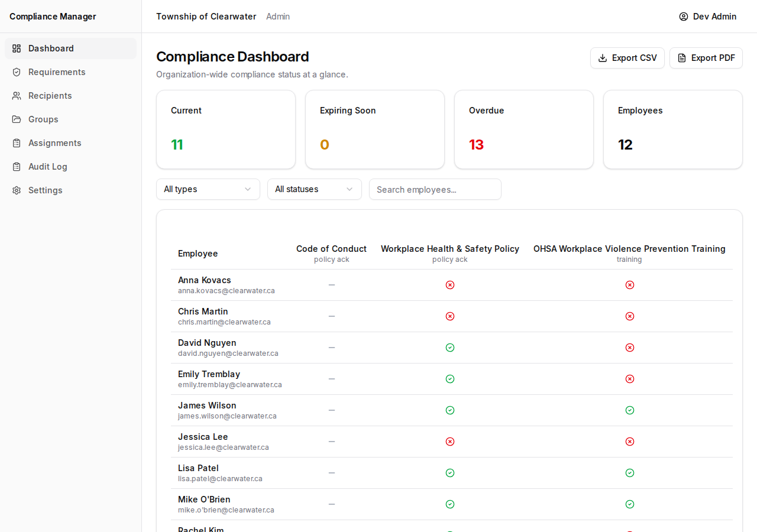Click Workplace Health & Safety Policy header
This screenshot has width=757, height=532.
coord(450,254)
